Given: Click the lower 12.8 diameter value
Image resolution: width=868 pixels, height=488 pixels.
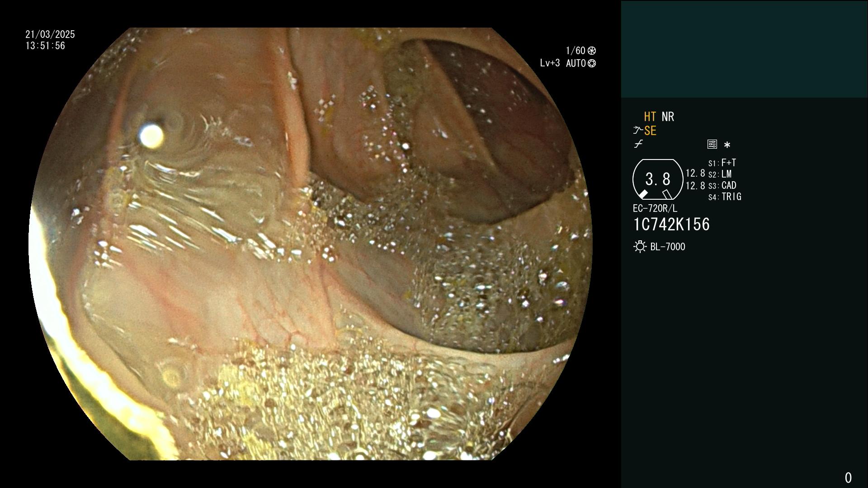Looking at the screenshot, I should tap(695, 185).
